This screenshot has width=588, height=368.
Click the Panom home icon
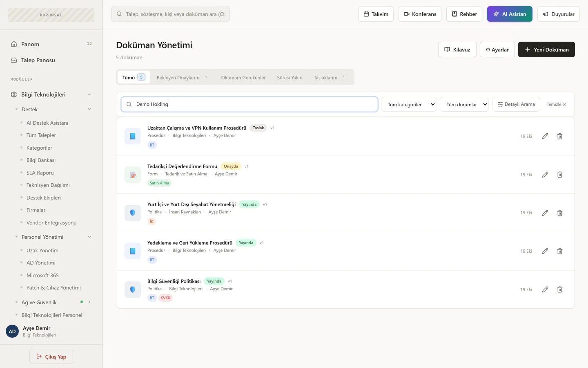pyautogui.click(x=14, y=44)
